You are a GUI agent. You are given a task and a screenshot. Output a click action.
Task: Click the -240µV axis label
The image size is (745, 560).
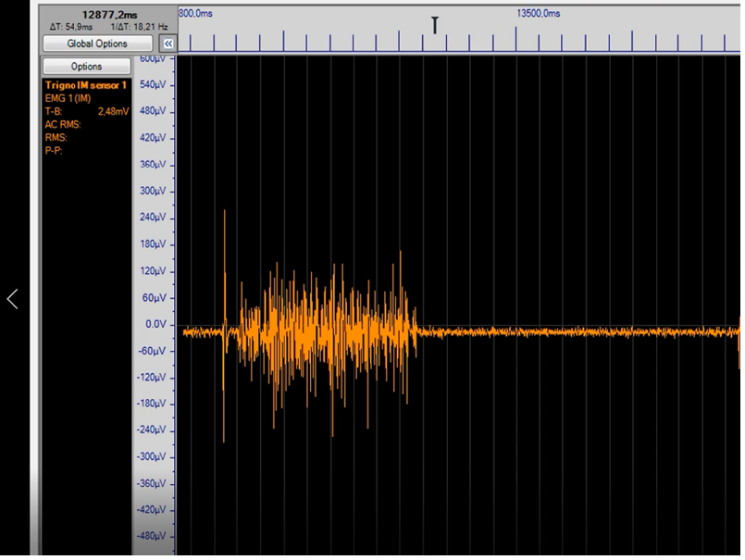152,429
